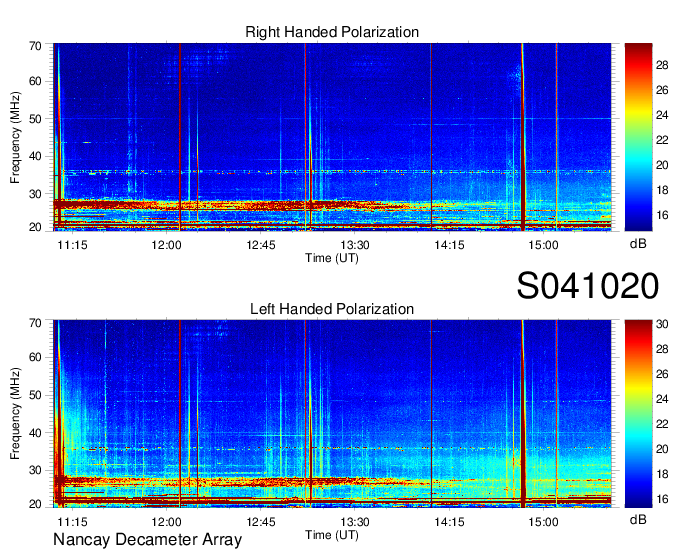This screenshot has width=680, height=552.
Task: Click the 13:30 time tick under Left Handed plot
Action: tap(355, 522)
